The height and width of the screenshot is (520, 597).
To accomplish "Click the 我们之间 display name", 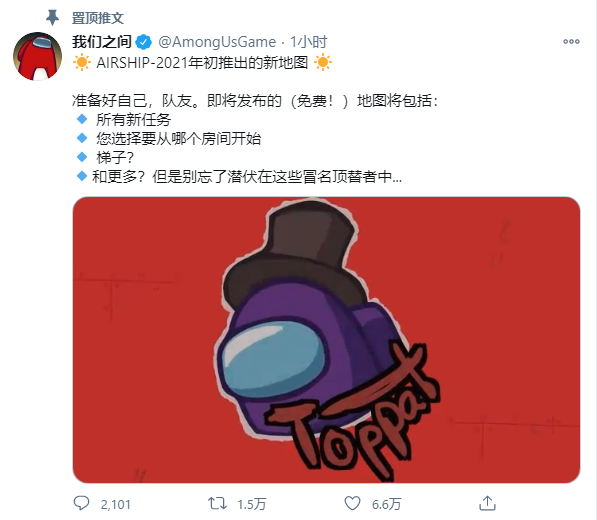I will pyautogui.click(x=102, y=42).
